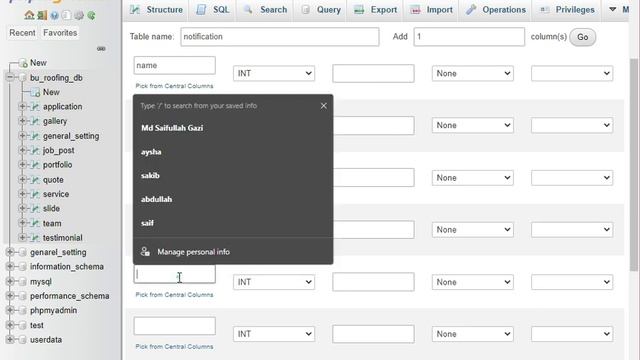Open the general_setting table
640x360 pixels.
point(71,136)
